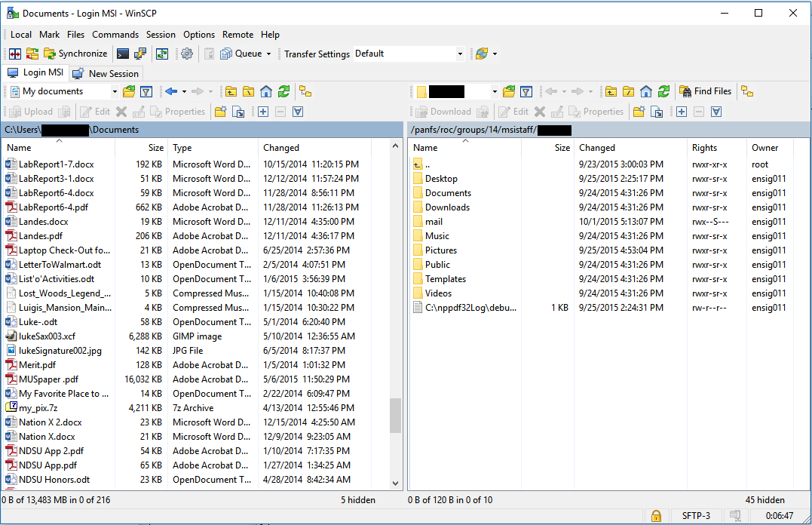
Task: Go to remote home directory
Action: point(646,91)
